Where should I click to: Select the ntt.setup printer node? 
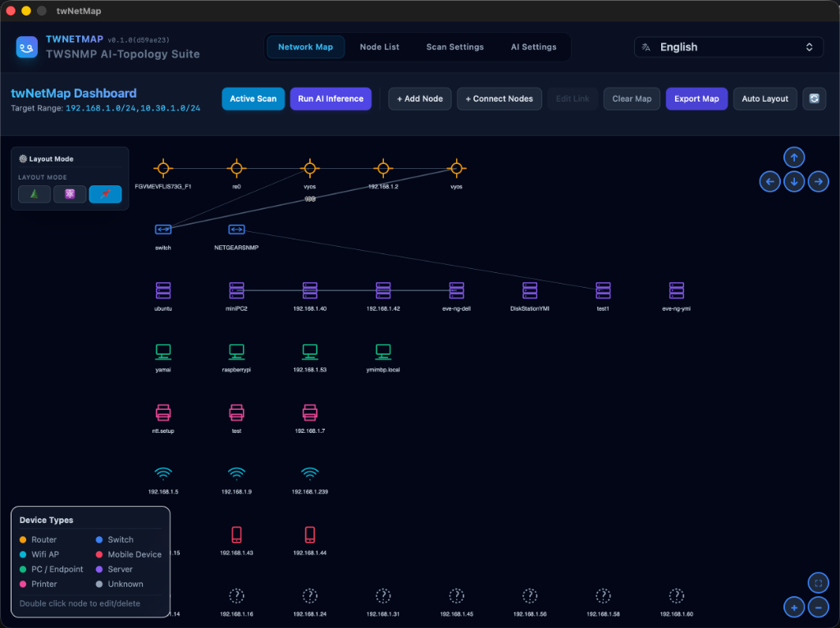[163, 412]
